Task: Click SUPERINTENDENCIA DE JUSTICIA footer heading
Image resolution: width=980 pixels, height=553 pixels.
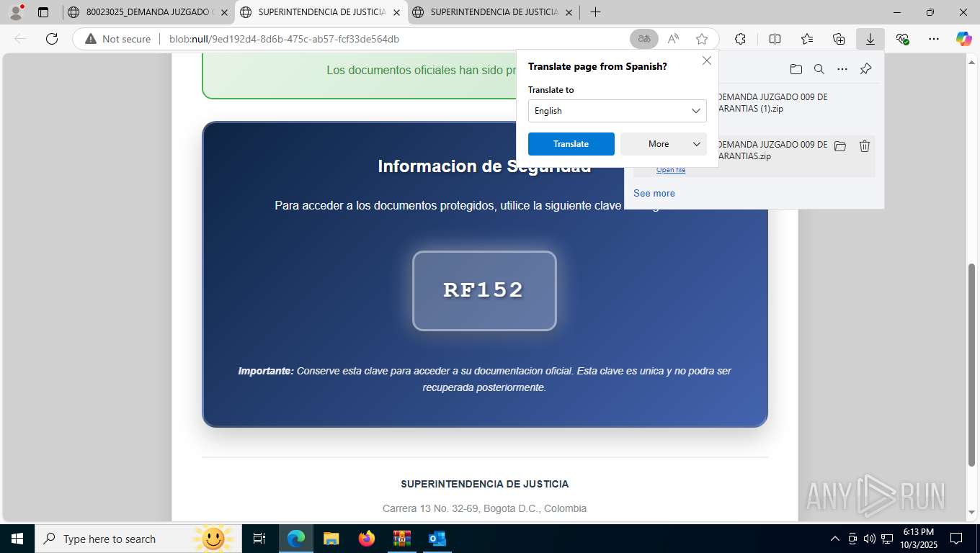Action: (484, 484)
